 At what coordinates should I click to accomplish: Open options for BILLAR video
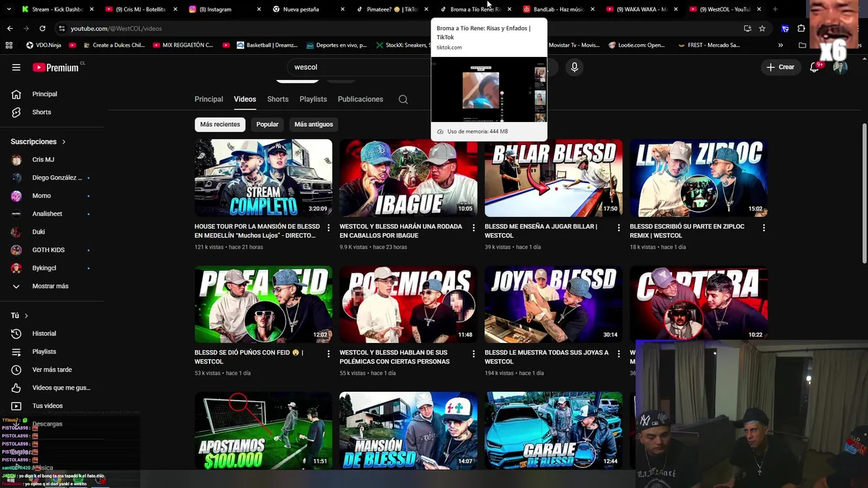[x=618, y=228]
